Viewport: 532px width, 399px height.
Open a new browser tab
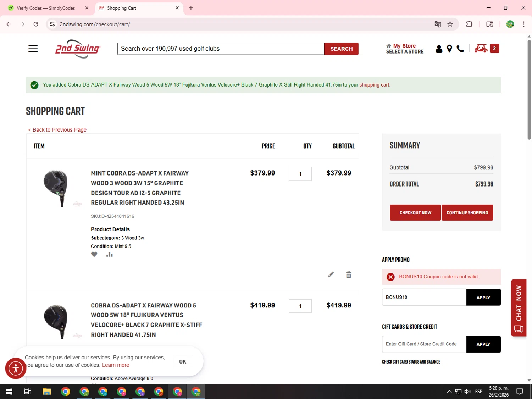(x=191, y=8)
